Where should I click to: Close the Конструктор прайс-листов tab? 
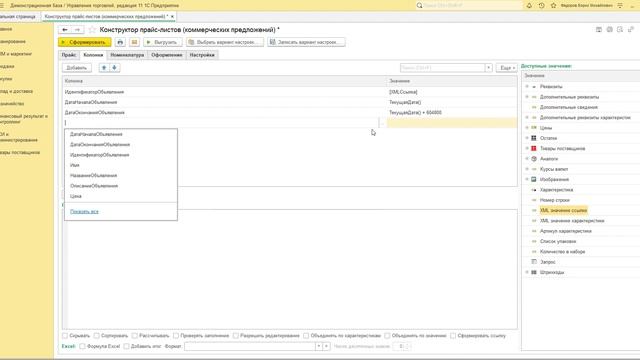click(x=172, y=16)
